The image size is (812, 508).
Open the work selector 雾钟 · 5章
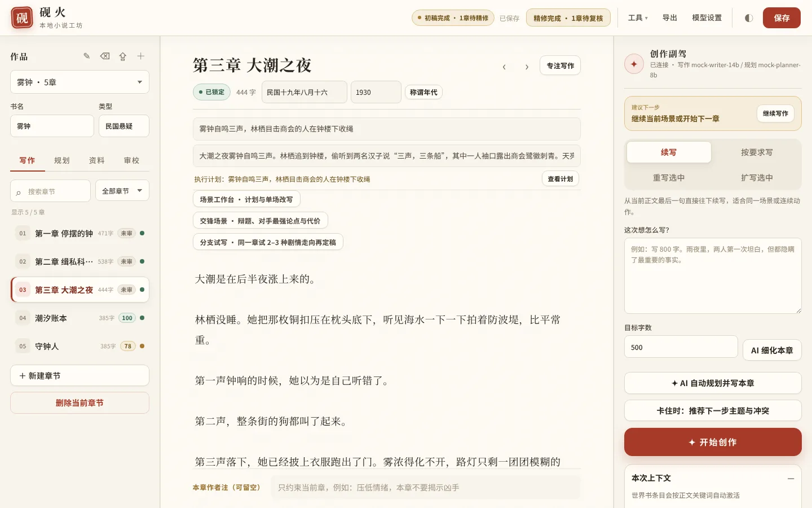tap(80, 82)
